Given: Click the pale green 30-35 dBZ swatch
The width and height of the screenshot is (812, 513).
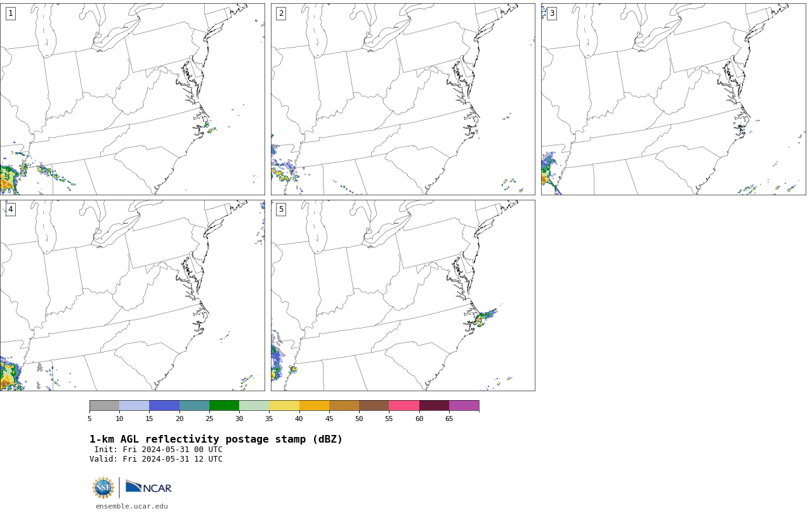Looking at the screenshot, I should tap(254, 406).
